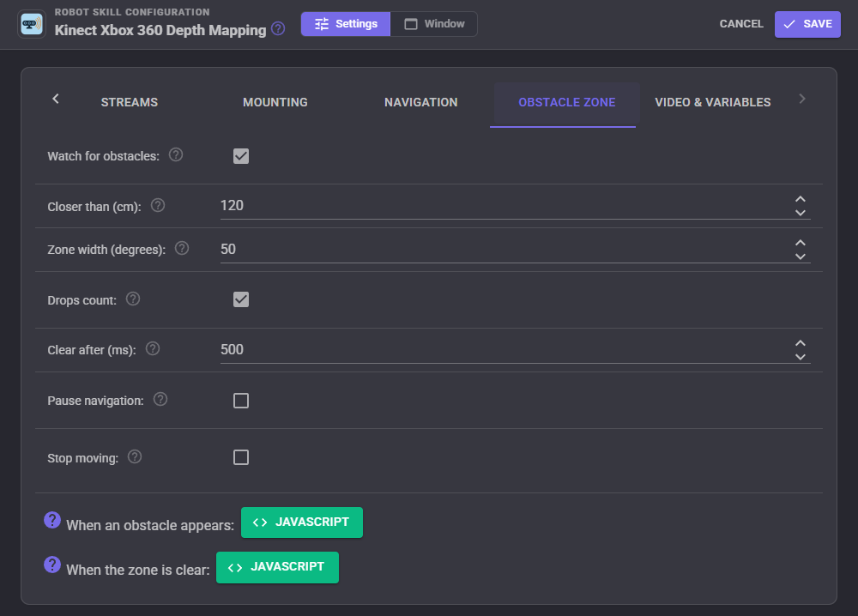Show help for Zone width (degrees)

[x=182, y=248]
